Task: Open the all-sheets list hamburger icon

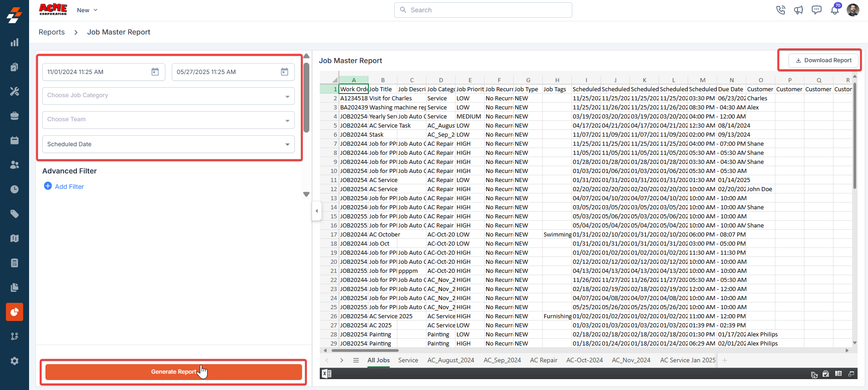Action: coord(356,360)
